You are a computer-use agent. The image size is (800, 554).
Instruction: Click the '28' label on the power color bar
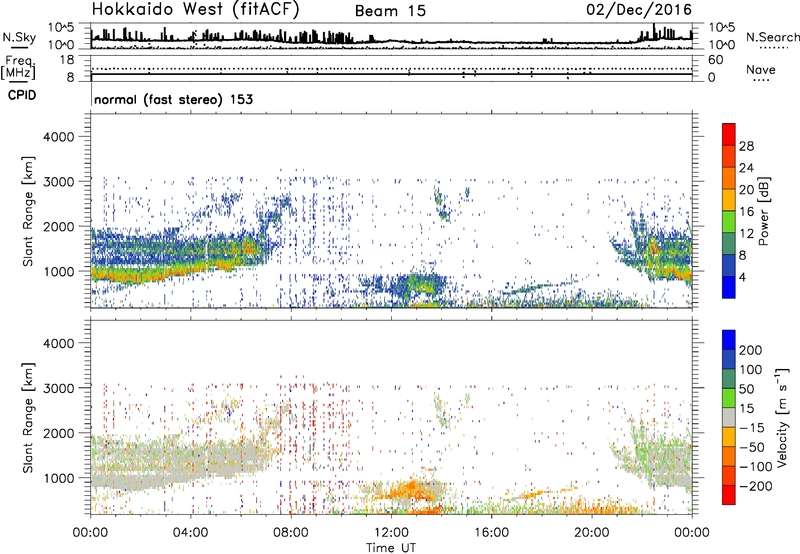(746, 146)
